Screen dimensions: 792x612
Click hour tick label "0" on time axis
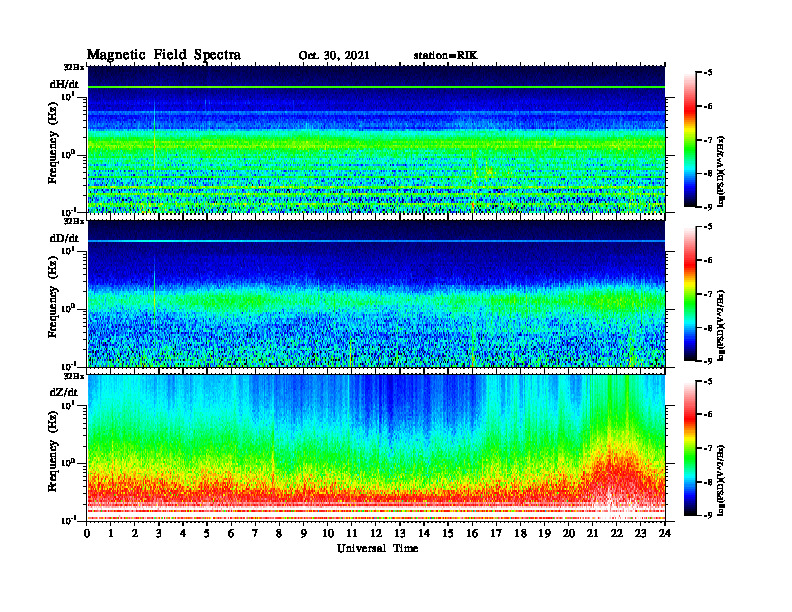(87, 534)
